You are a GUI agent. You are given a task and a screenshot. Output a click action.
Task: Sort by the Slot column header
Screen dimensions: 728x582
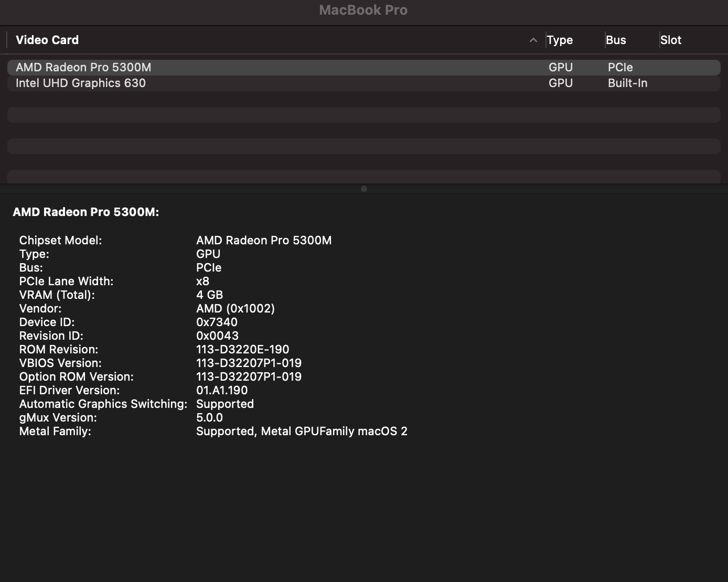pyautogui.click(x=671, y=40)
